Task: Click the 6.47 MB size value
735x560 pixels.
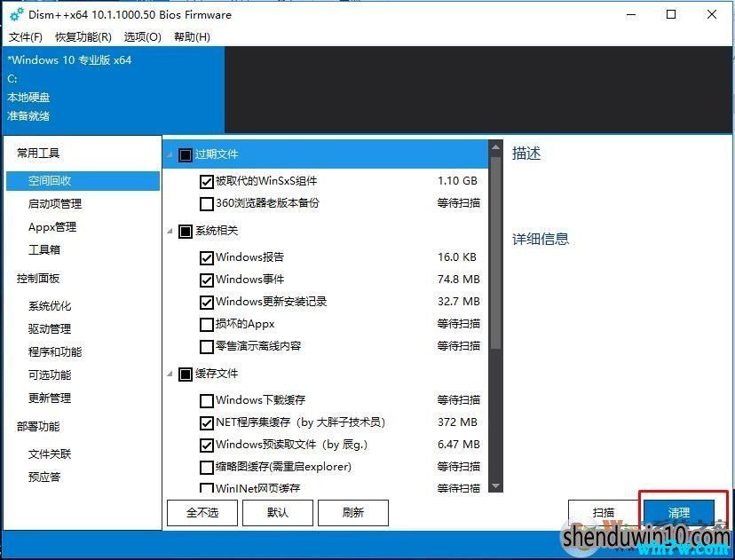Action: [x=459, y=445]
